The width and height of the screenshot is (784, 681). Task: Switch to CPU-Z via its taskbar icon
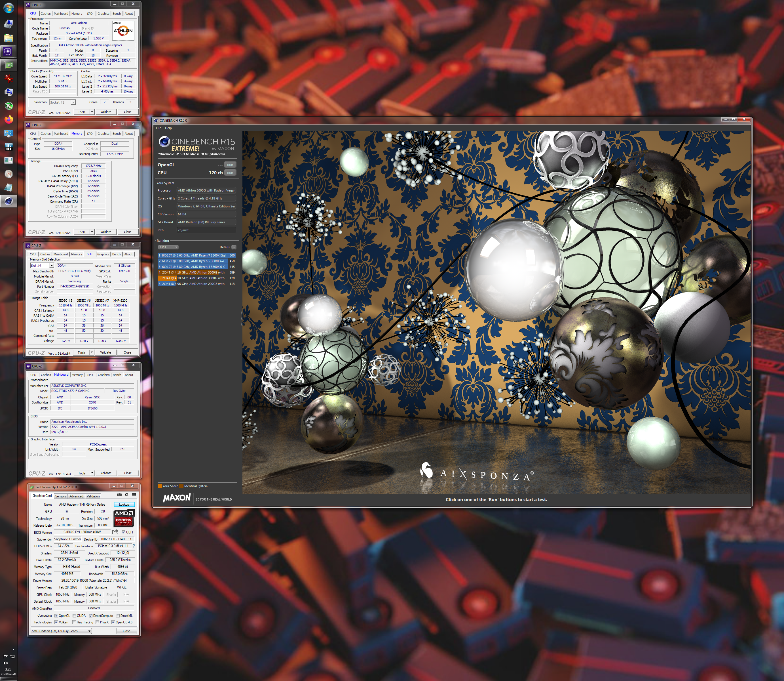[x=8, y=51]
